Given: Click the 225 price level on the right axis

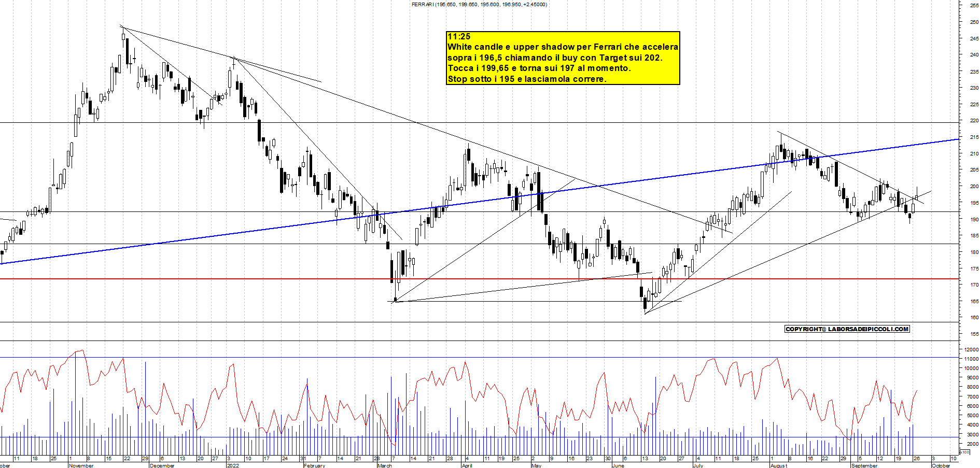Looking at the screenshot, I should (974, 104).
